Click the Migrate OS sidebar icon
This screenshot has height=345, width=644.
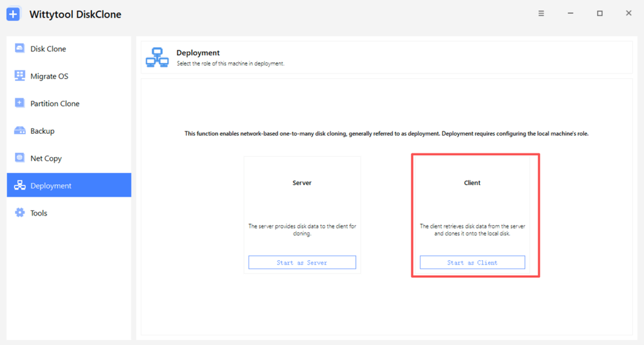pos(19,76)
